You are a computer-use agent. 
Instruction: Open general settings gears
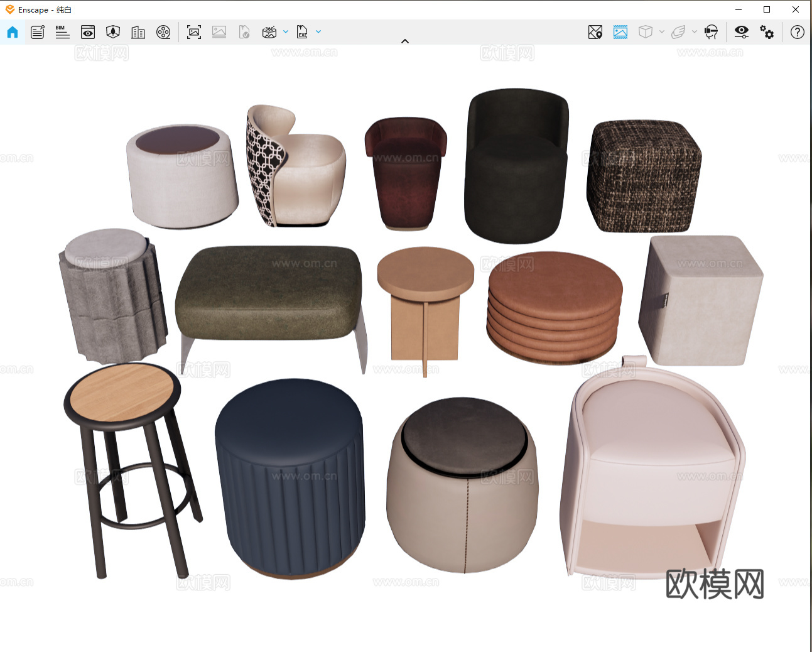click(x=767, y=32)
